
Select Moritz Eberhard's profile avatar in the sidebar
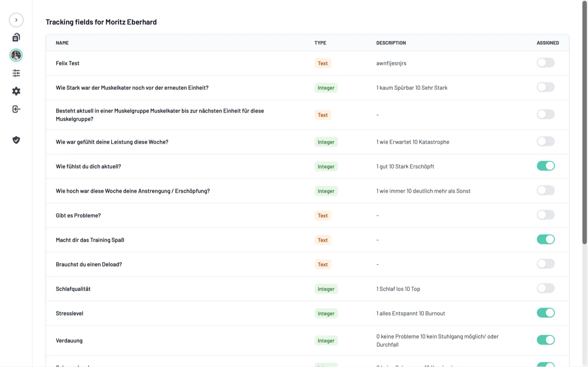[16, 55]
